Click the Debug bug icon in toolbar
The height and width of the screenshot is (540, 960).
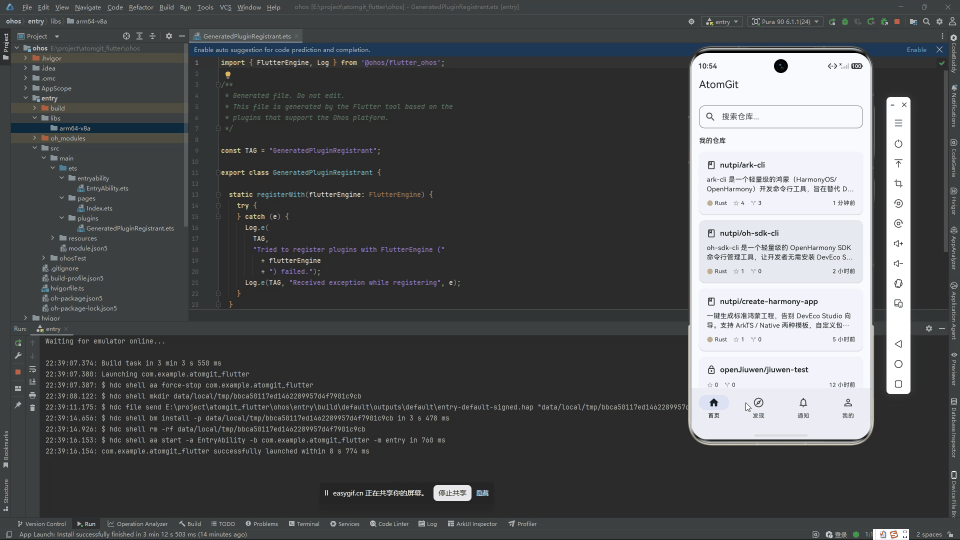pos(845,21)
